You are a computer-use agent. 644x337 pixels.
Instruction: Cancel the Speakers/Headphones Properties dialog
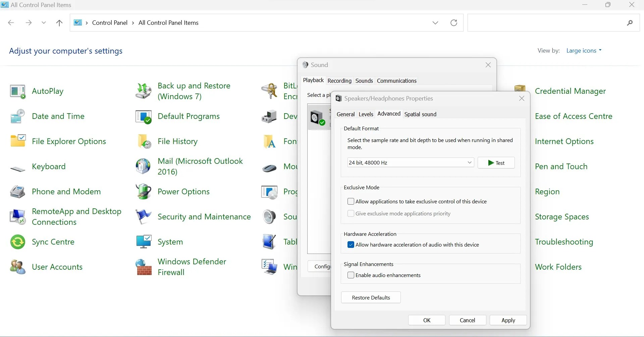tap(468, 320)
